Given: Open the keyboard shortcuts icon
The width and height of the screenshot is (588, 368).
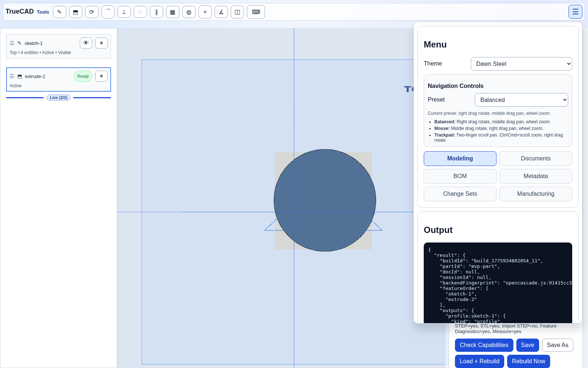Looking at the screenshot, I should click(256, 12).
